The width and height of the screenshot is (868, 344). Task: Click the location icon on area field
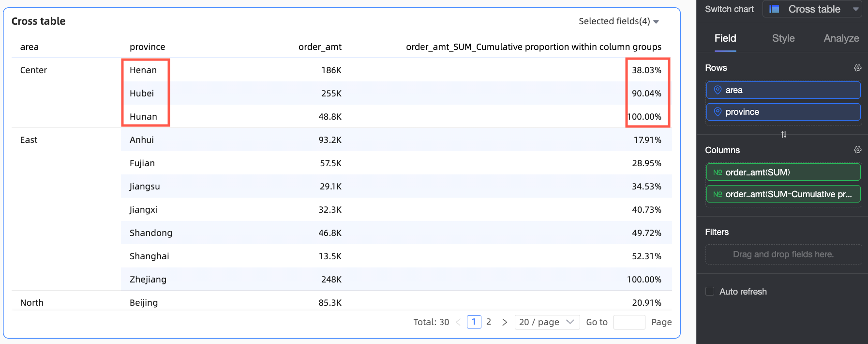coord(718,90)
